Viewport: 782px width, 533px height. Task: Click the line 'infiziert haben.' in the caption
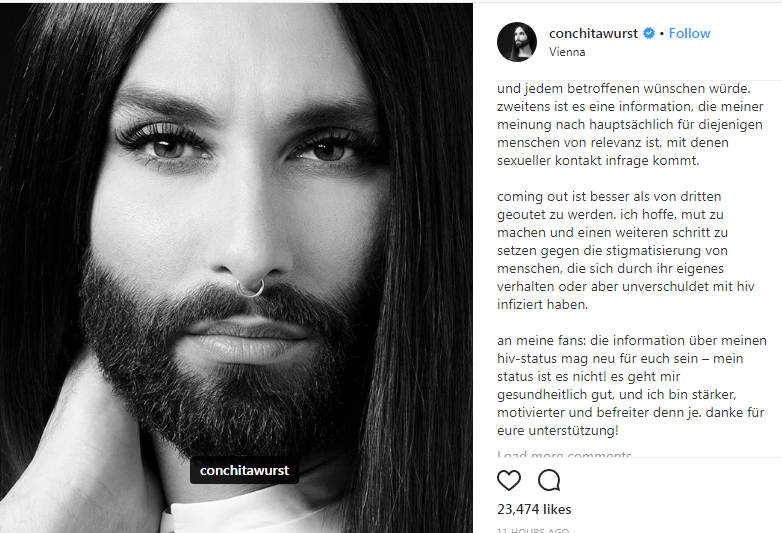click(542, 305)
